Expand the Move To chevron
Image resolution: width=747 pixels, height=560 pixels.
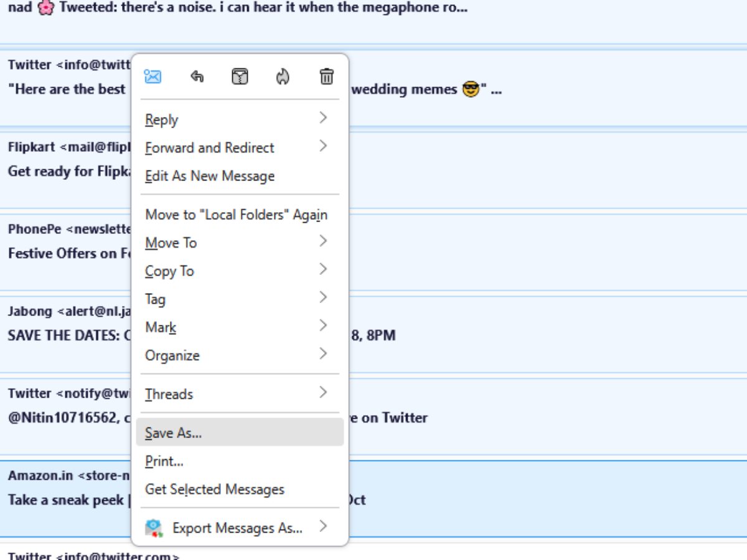click(x=323, y=241)
